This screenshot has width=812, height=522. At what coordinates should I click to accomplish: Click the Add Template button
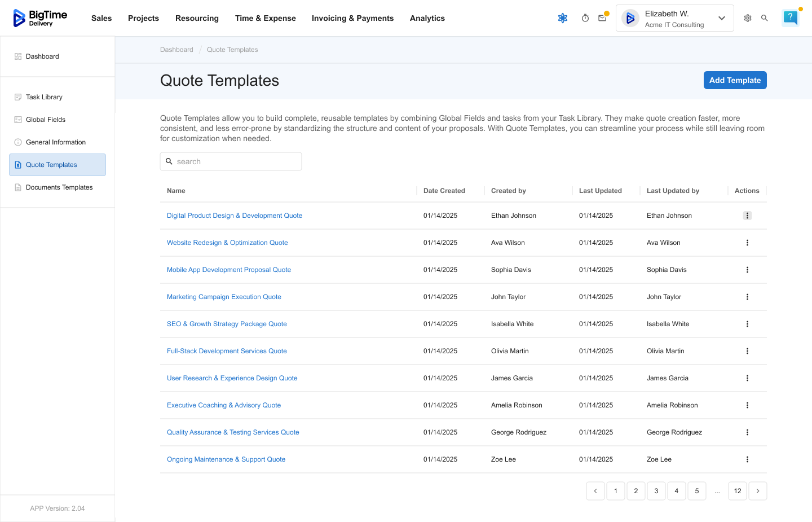(735, 80)
